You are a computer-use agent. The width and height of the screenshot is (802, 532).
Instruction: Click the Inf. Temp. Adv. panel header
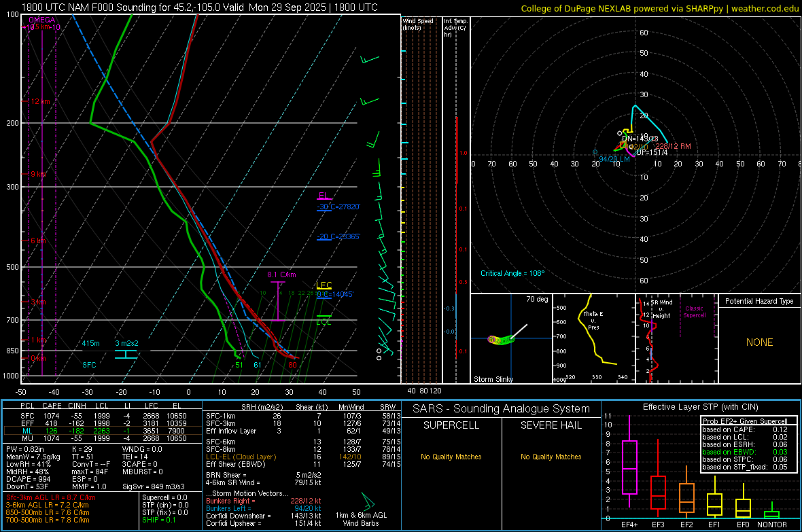455,28
